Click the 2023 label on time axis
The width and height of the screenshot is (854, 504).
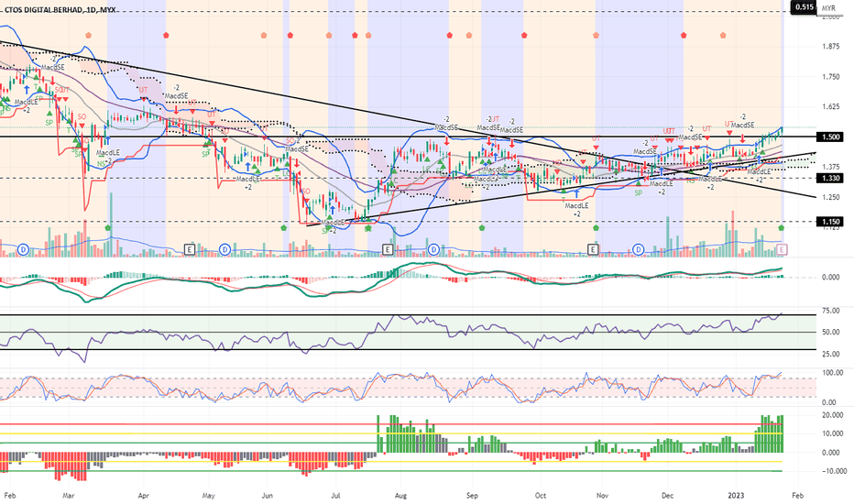pos(736,496)
